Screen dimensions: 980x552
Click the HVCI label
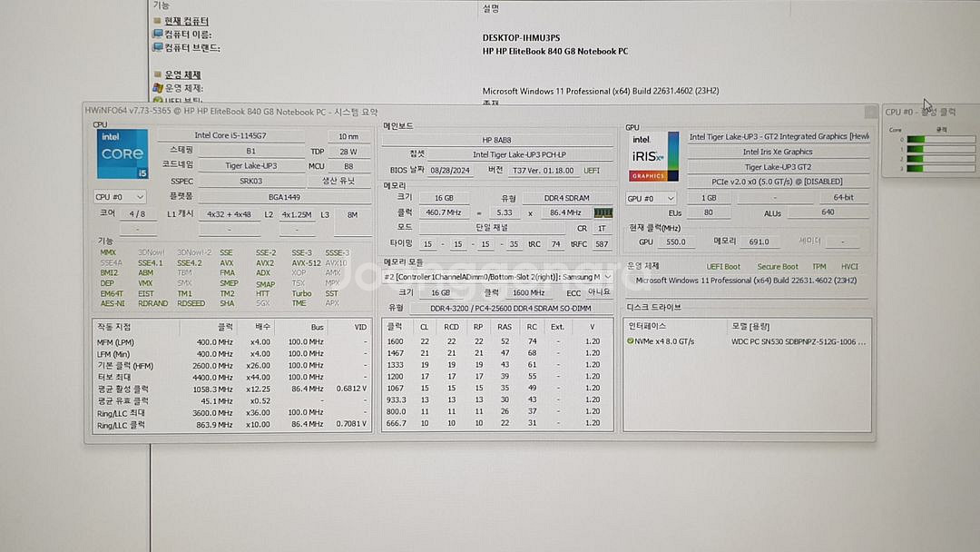(849, 266)
